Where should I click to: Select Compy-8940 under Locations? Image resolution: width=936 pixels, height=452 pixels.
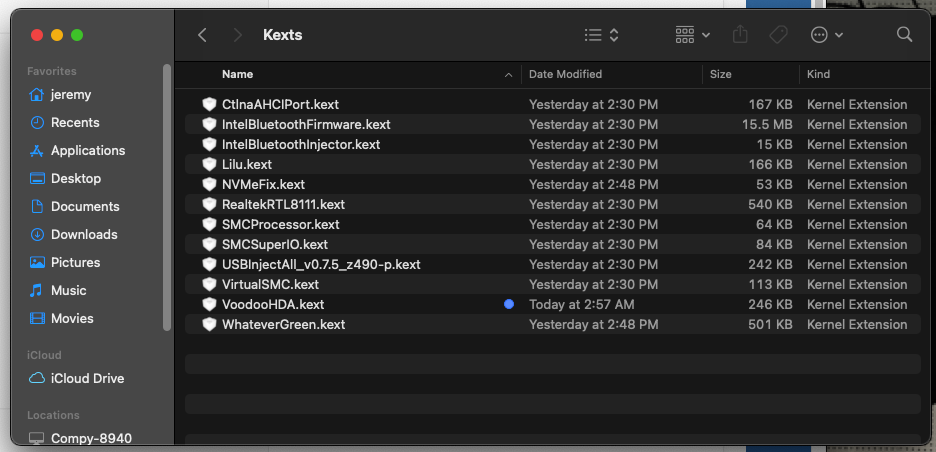click(81, 438)
